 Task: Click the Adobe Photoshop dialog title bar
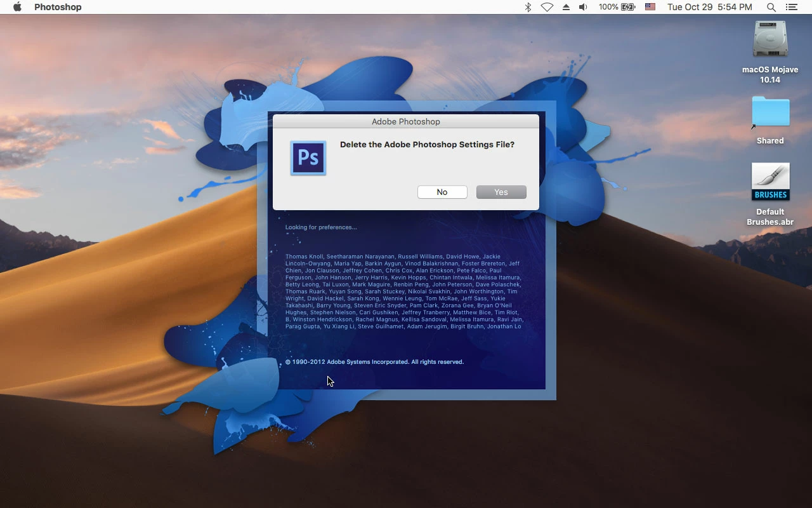pyautogui.click(x=406, y=121)
